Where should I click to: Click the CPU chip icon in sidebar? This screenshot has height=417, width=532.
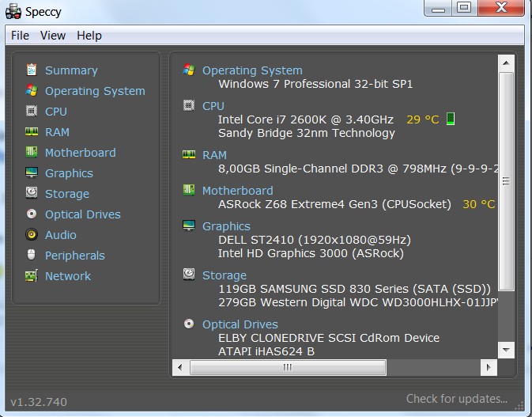click(x=32, y=111)
